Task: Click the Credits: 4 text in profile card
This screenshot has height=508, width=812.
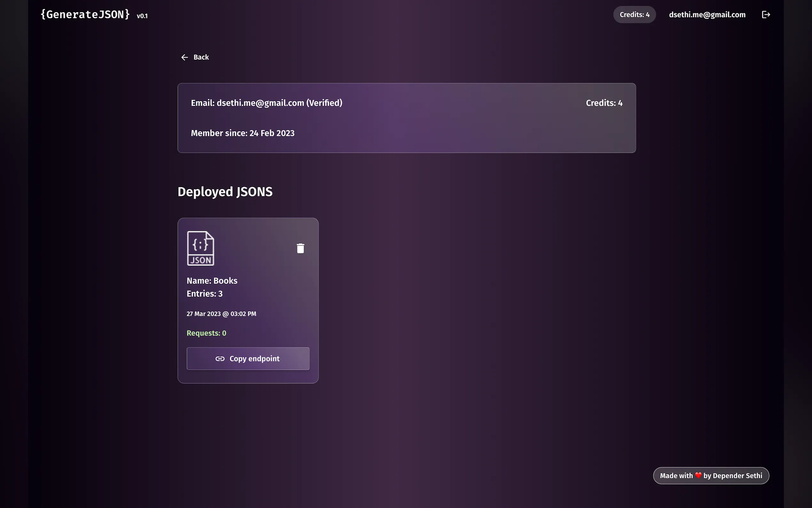Action: pyautogui.click(x=604, y=103)
